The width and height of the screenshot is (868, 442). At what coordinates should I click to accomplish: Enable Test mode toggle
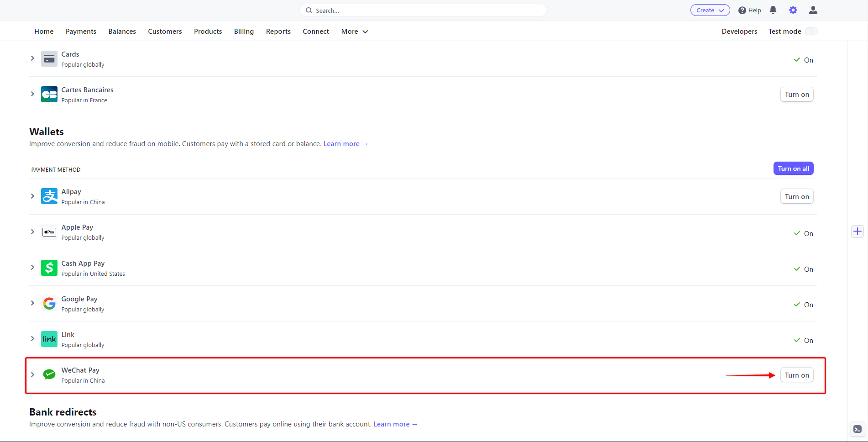pos(811,31)
